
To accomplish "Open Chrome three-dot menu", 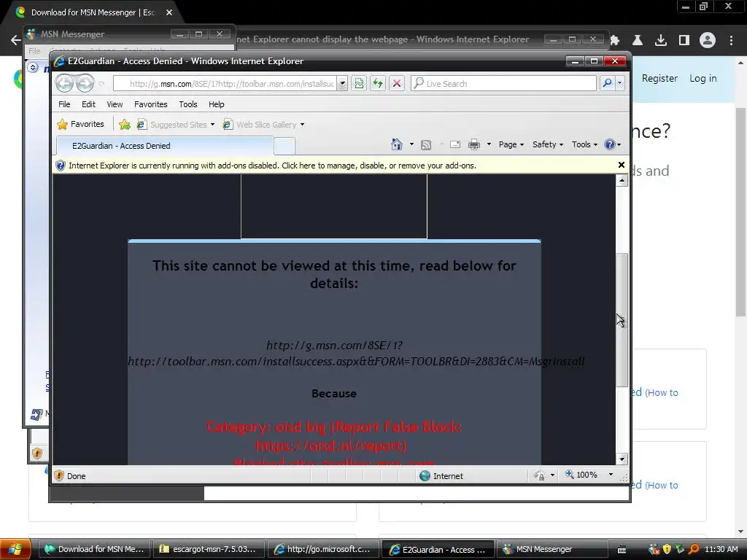I will 731,41.
